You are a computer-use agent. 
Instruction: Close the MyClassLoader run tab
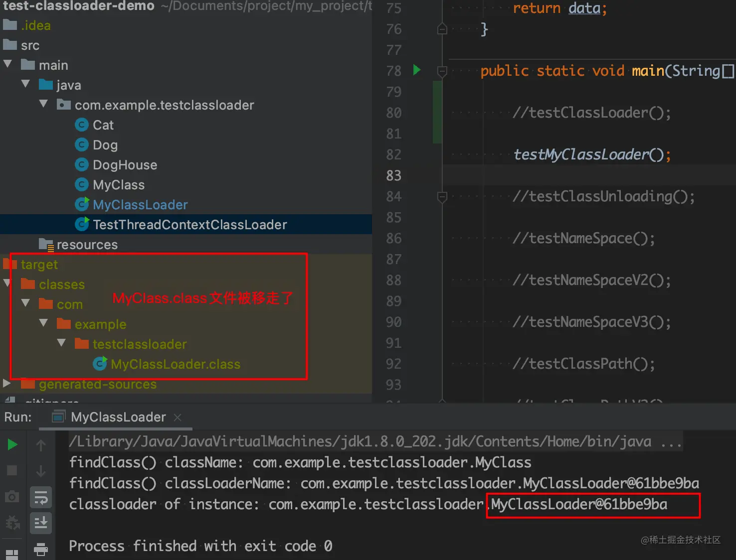pyautogui.click(x=178, y=417)
